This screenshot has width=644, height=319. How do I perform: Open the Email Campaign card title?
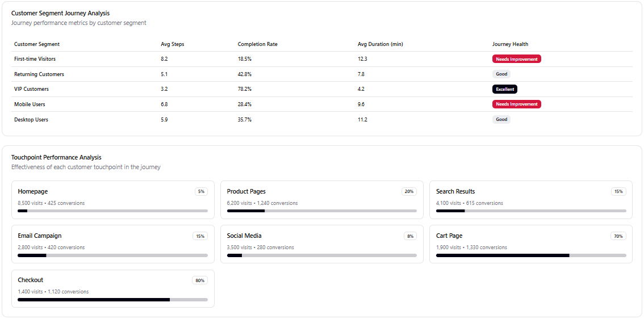[x=40, y=236]
